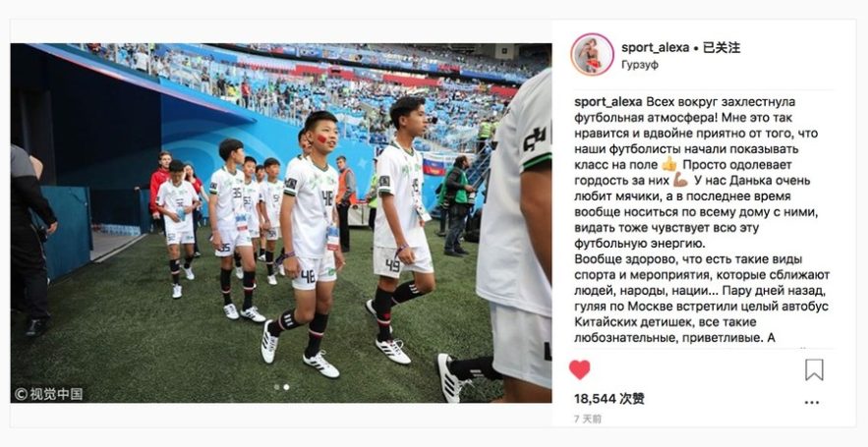Click the sport_alexa name starting the caption
Image resolution: width=868 pixels, height=447 pixels.
pyautogui.click(x=608, y=102)
